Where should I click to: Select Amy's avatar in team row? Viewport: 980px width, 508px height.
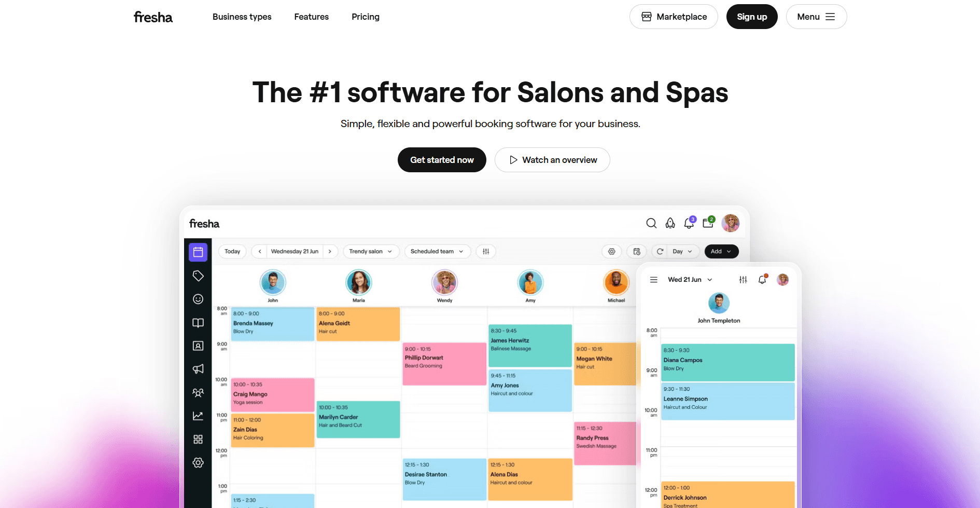530,283
